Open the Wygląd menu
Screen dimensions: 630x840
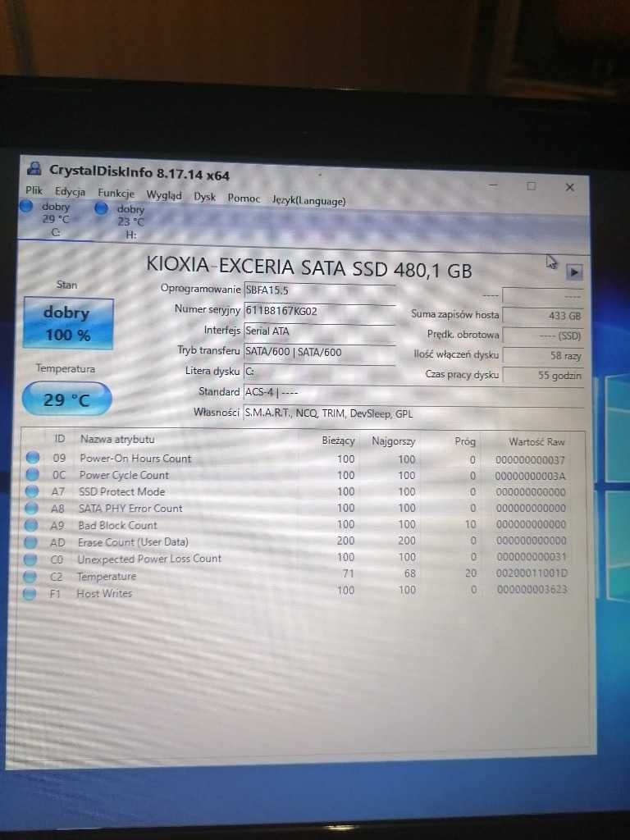coord(164,195)
